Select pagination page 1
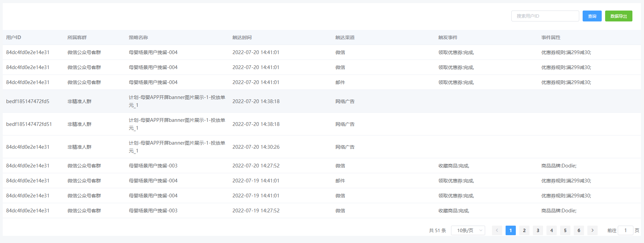This screenshot has height=243, width=644. 510,230
